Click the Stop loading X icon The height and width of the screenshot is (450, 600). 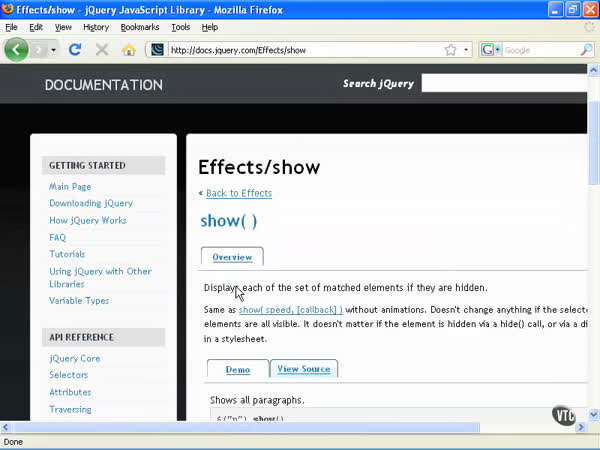click(x=102, y=49)
